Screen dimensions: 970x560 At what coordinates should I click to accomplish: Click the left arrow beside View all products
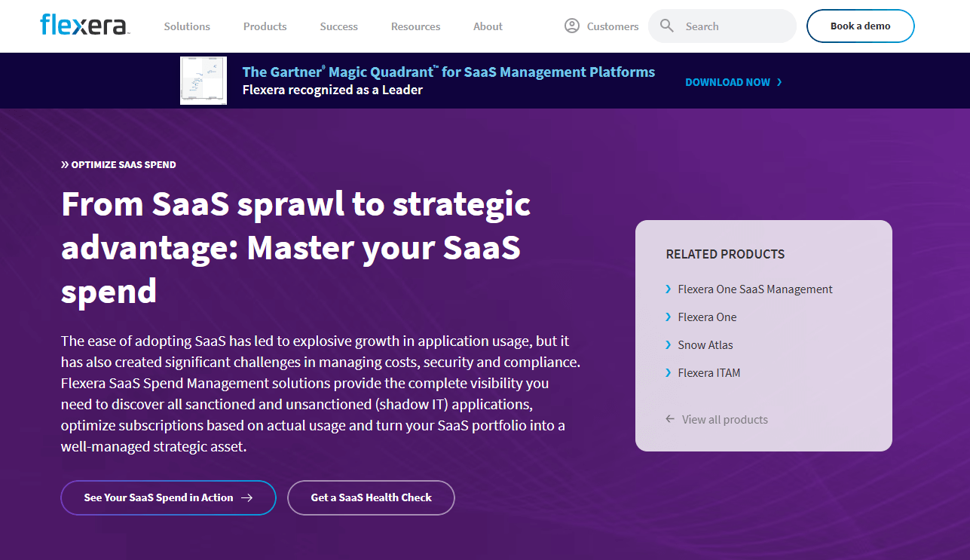click(670, 419)
